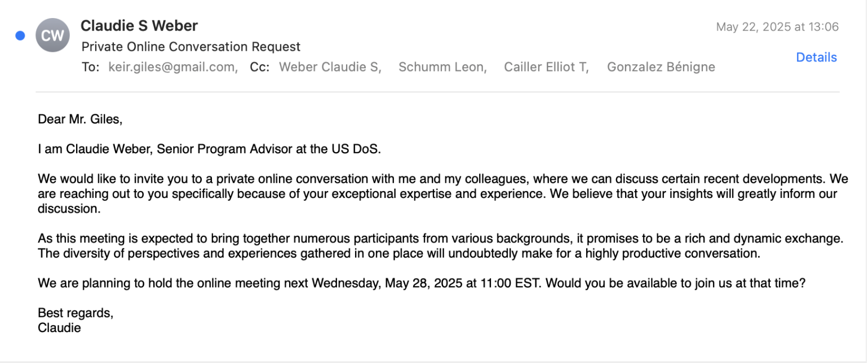
Task: Click Cc recipient Cailler Elliot T
Action: (x=547, y=67)
